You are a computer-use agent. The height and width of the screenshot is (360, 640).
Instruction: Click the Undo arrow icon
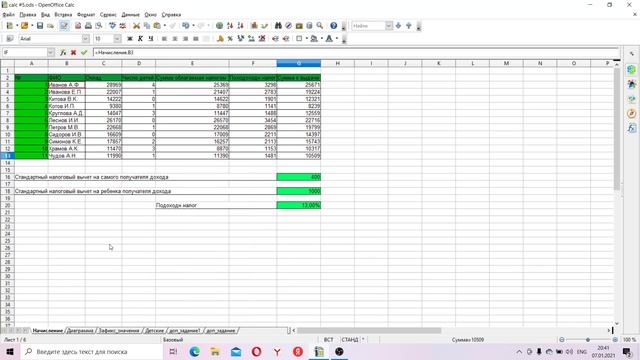[x=186, y=26]
